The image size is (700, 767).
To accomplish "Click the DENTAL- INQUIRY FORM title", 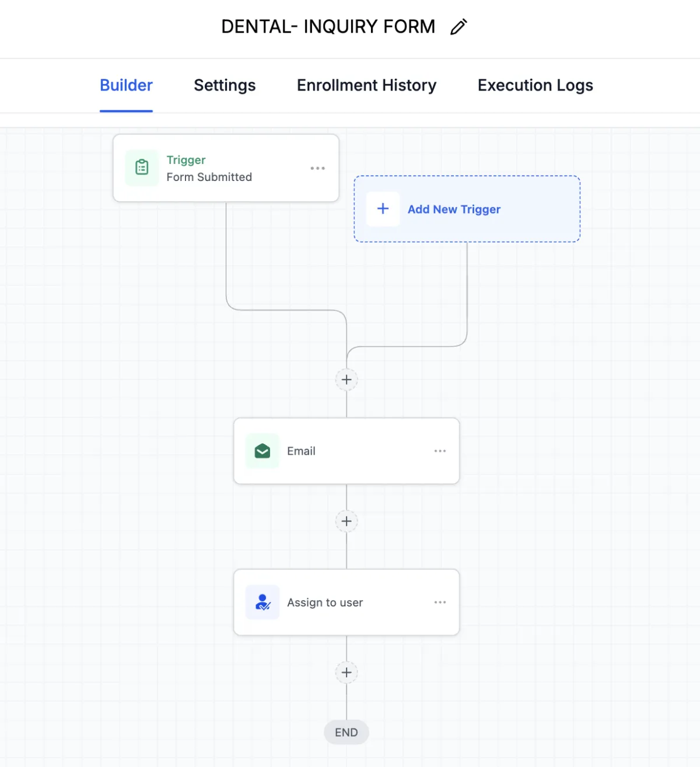I will pyautogui.click(x=328, y=27).
